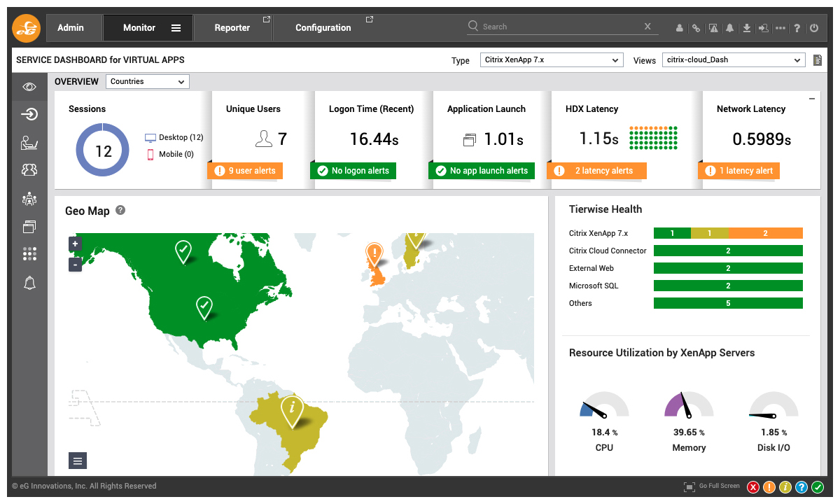
Task: Click the green normal status icon
Action: [818, 487]
